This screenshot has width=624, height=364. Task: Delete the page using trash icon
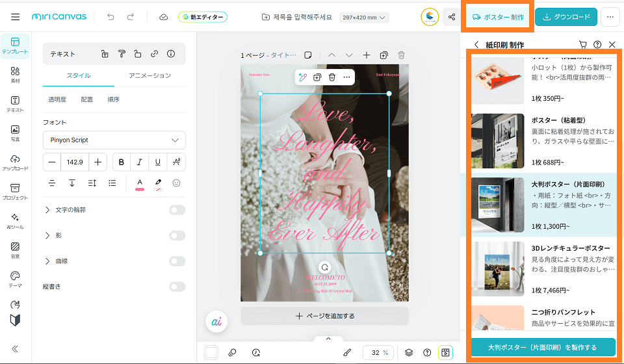point(401,55)
